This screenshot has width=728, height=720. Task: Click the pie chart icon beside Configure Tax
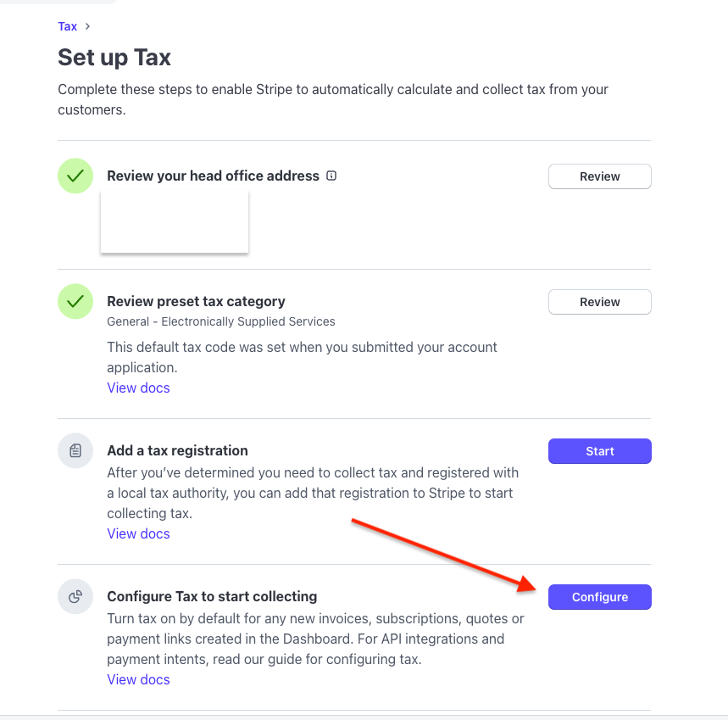[75, 596]
